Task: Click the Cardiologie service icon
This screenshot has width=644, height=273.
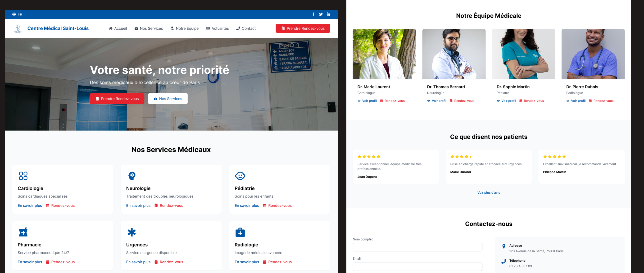Action: pyautogui.click(x=23, y=176)
